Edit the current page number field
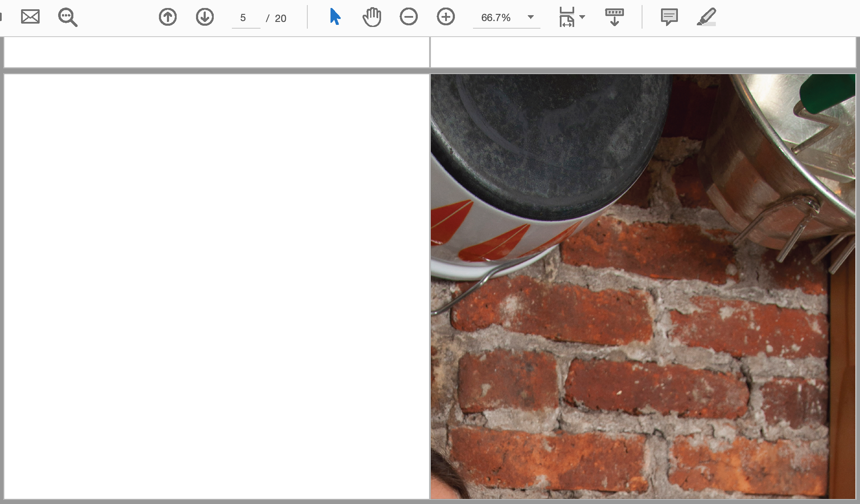The height and width of the screenshot is (504, 860). pos(246,18)
